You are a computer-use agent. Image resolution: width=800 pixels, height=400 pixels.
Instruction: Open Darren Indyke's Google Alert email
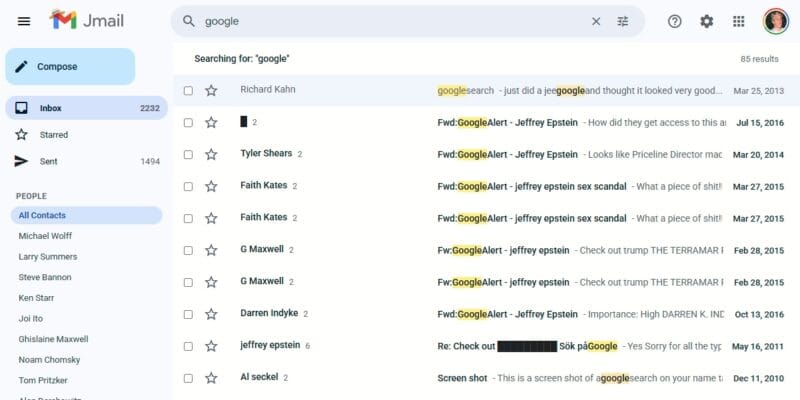point(486,314)
